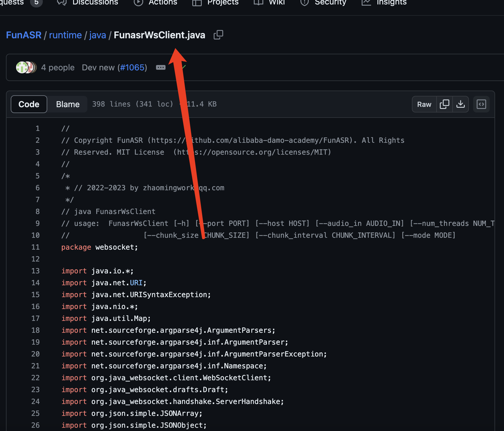Click the WebSocketClient import line
The height and width of the screenshot is (431, 504).
166,378
